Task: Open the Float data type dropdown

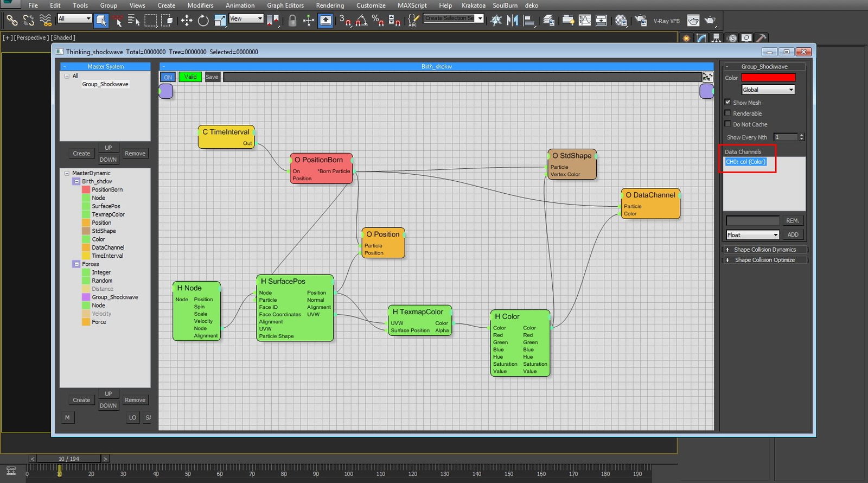Action: pos(752,234)
